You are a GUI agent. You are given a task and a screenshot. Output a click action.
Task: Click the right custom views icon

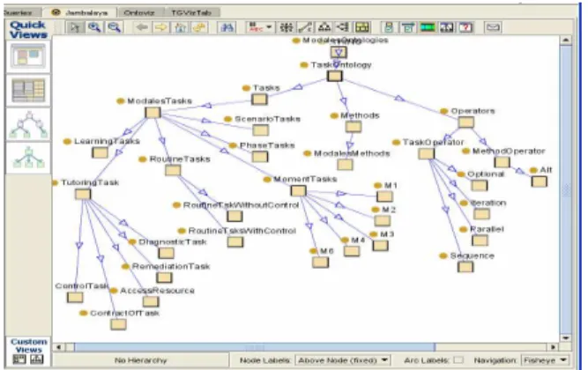click(x=37, y=359)
